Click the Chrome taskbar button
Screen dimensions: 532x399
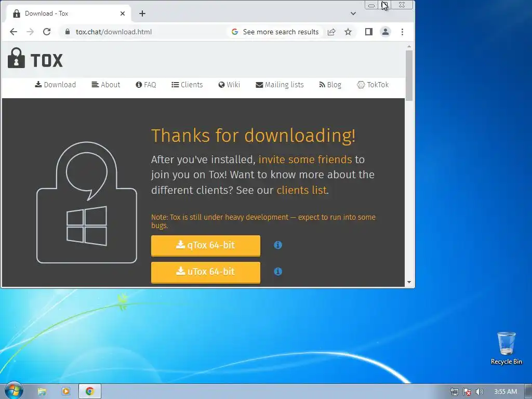point(89,392)
